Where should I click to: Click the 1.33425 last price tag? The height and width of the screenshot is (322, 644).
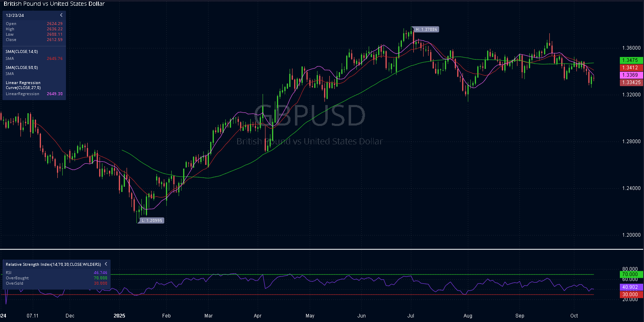click(631, 82)
